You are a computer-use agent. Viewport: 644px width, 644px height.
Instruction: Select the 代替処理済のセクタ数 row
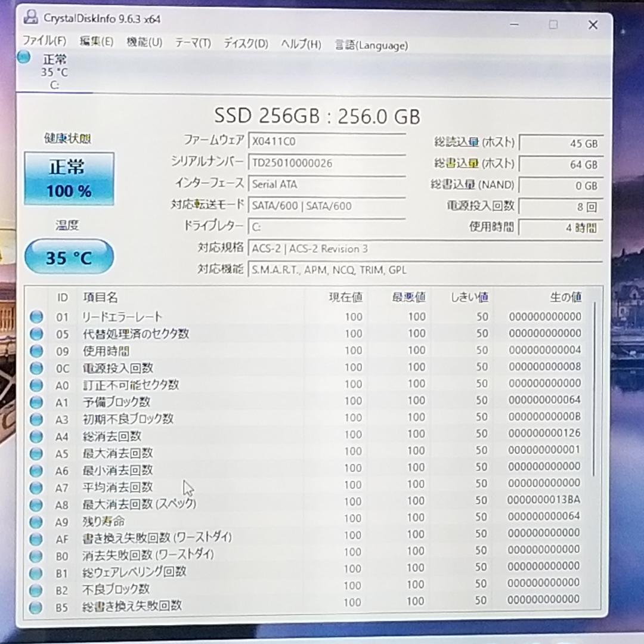click(306, 333)
